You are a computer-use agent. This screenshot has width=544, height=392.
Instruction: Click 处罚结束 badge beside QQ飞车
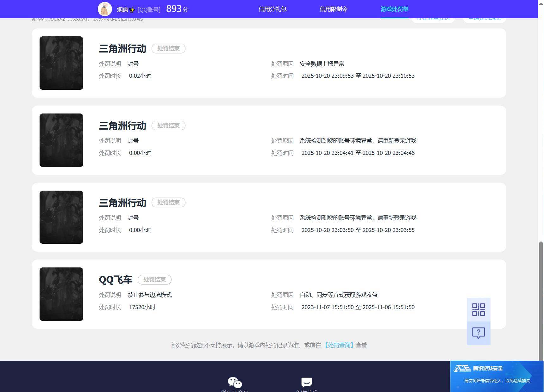[x=154, y=279]
